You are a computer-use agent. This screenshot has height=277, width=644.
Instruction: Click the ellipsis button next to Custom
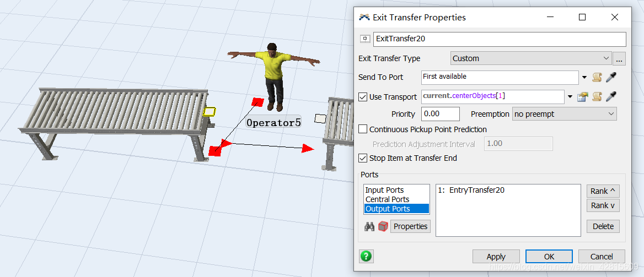619,59
